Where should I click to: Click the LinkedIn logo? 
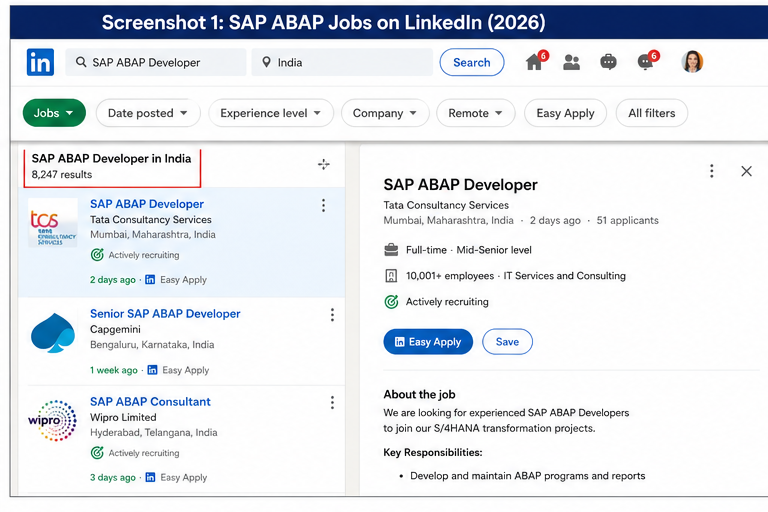(40, 62)
